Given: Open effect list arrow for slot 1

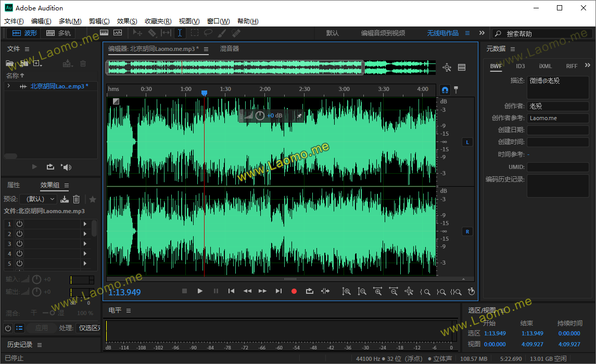Looking at the screenshot, I should (85, 224).
